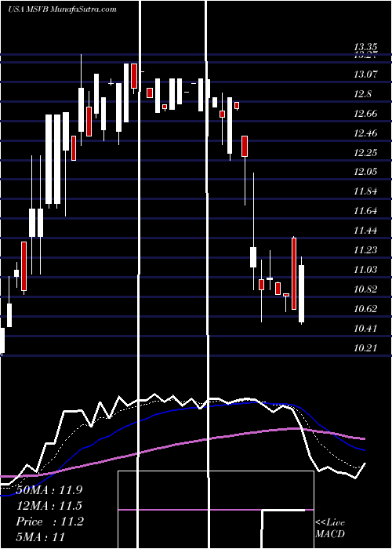Image resolution: width=392 pixels, height=549 pixels.
Task: Click the 10.62 price axis label
Action: pyautogui.click(x=365, y=309)
